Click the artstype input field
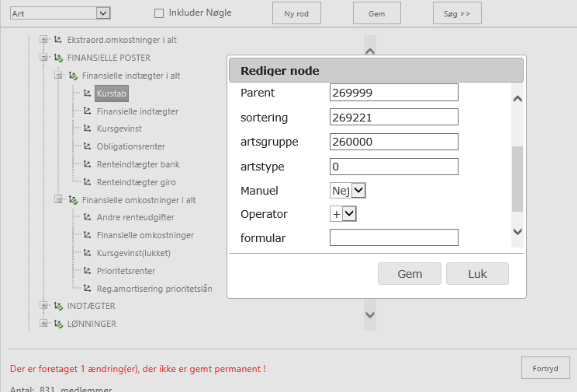577x392 pixels. point(394,167)
